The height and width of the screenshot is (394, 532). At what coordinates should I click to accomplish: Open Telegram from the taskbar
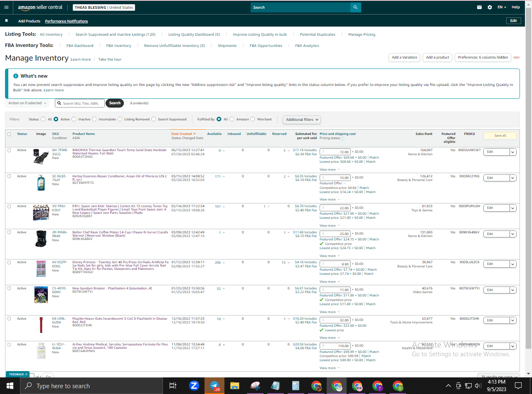(x=214, y=386)
